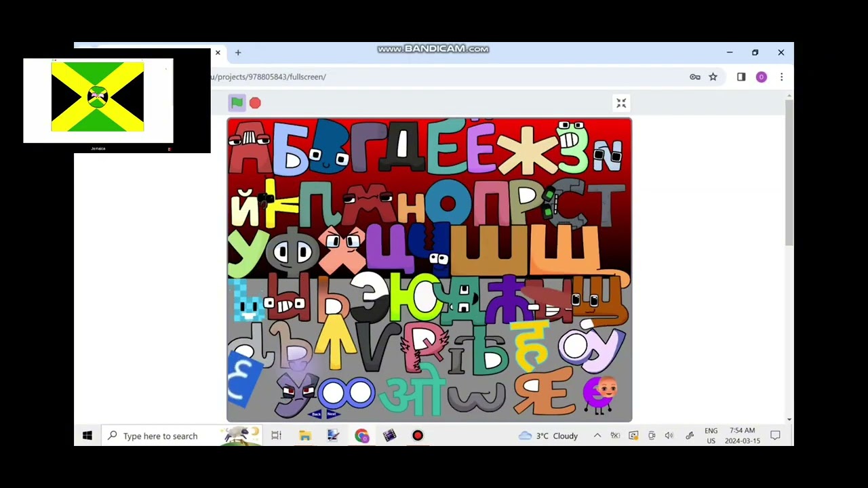The image size is (868, 488).
Task: Open the password key icon in the address bar
Action: pyautogui.click(x=695, y=77)
